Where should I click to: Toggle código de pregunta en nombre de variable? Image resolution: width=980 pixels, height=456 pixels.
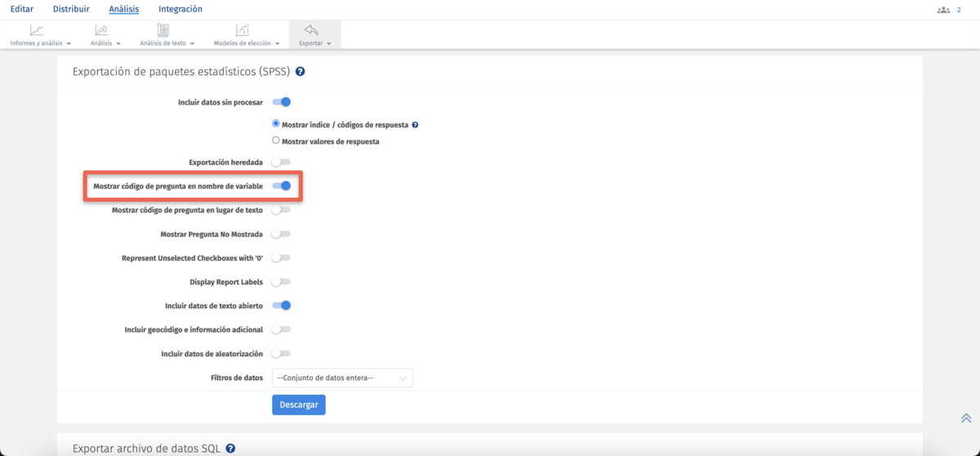[281, 186]
